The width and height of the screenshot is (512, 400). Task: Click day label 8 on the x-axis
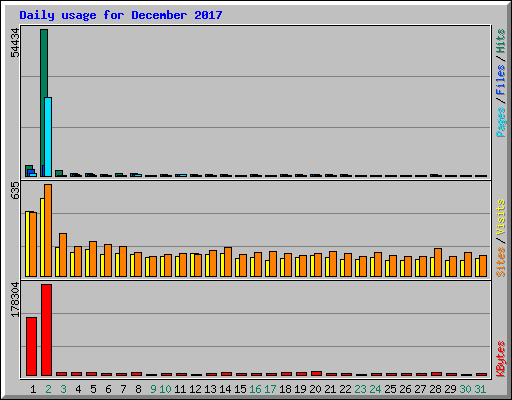[138, 389]
